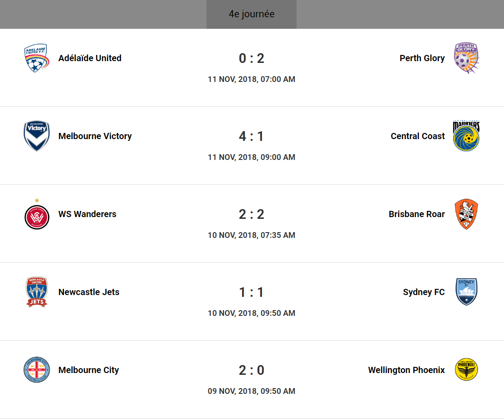Click the Central Coast Mariners logo

click(x=466, y=136)
